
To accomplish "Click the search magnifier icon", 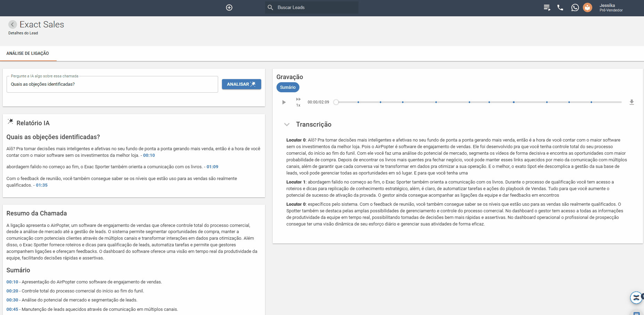I will (270, 7).
